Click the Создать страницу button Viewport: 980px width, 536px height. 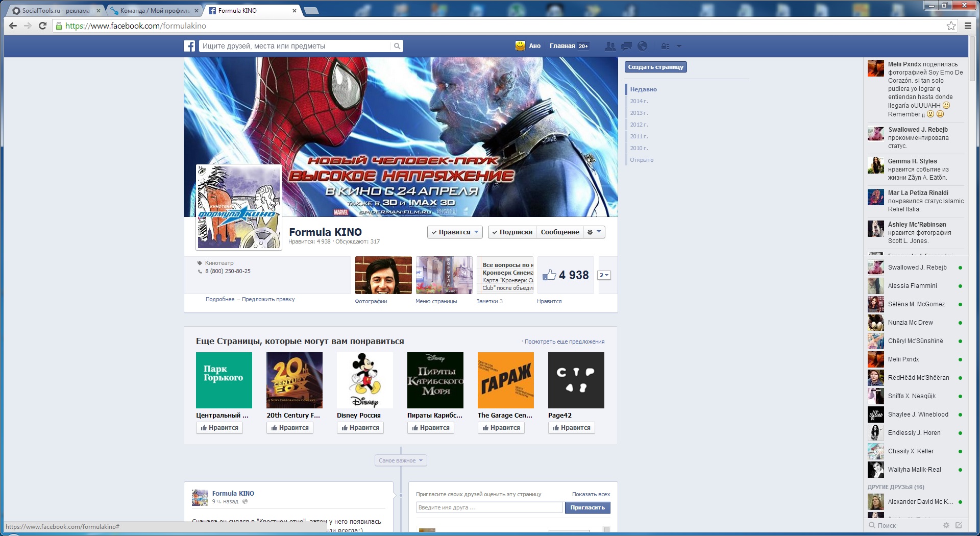[x=655, y=67]
